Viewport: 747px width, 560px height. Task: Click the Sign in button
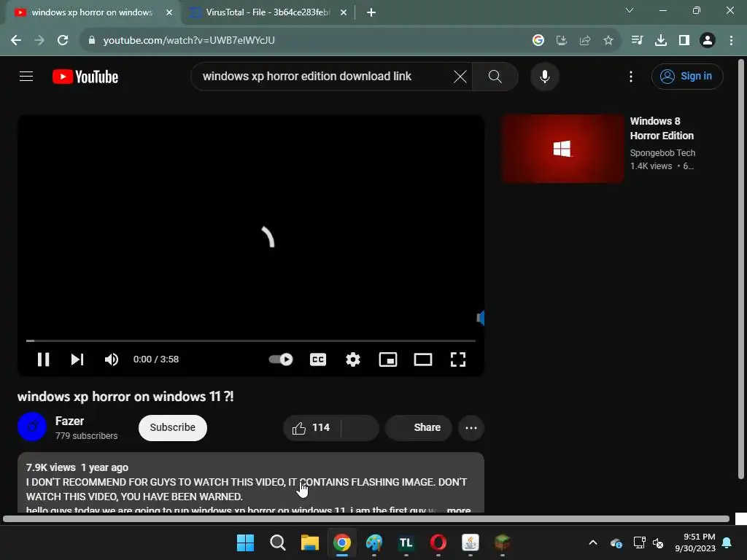(687, 76)
